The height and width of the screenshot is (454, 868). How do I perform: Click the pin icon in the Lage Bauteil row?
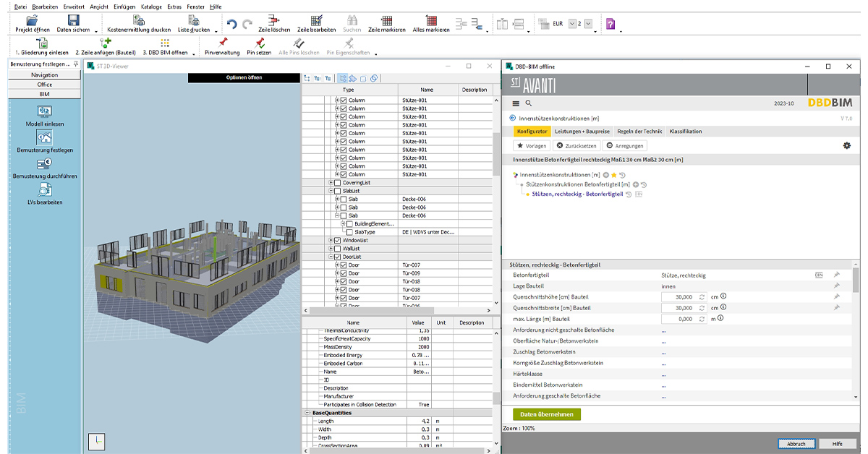836,286
